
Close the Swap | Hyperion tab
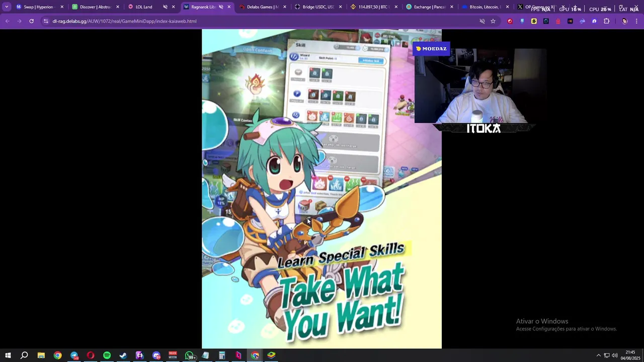pyautogui.click(x=62, y=7)
